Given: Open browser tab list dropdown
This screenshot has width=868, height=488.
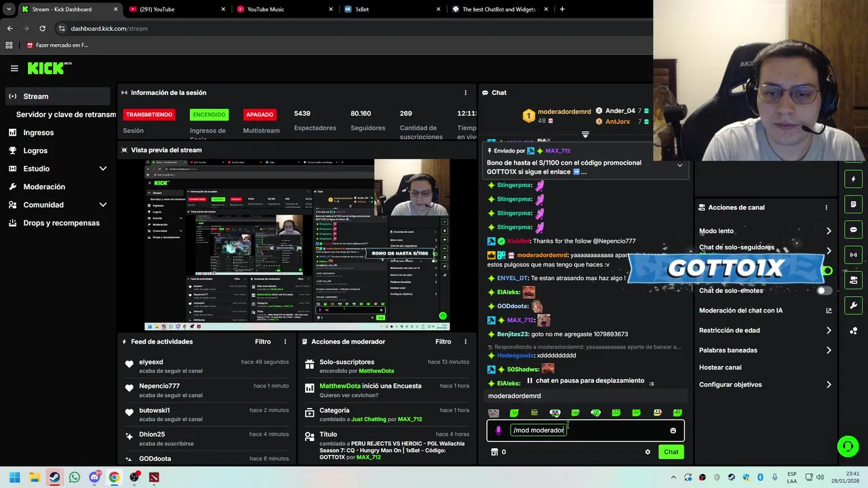Looking at the screenshot, I should pos(9,9).
